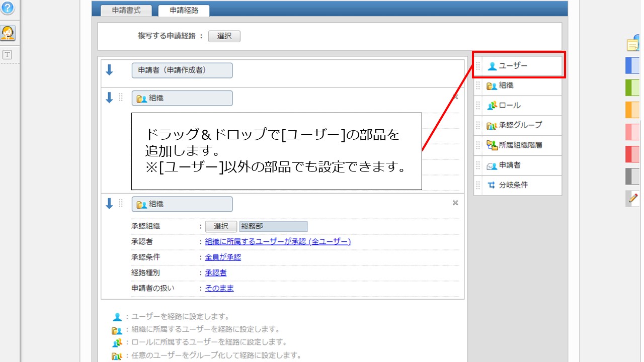Click the 総務部 organization field
The image size is (644, 362).
tap(273, 227)
